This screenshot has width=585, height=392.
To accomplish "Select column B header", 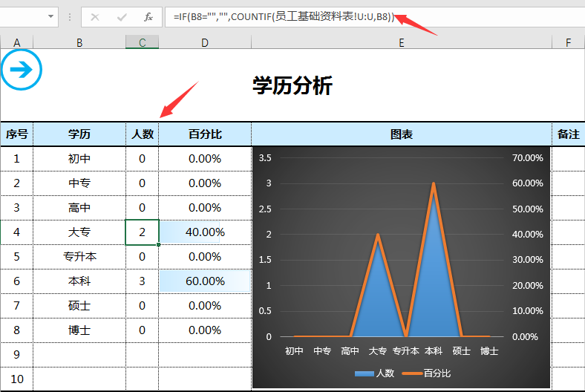I will coord(79,42).
